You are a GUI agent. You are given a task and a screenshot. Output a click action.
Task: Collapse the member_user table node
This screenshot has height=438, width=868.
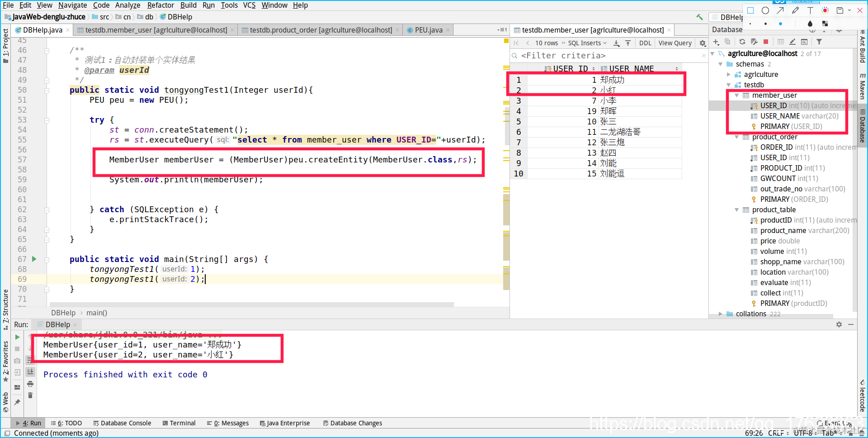pos(737,95)
